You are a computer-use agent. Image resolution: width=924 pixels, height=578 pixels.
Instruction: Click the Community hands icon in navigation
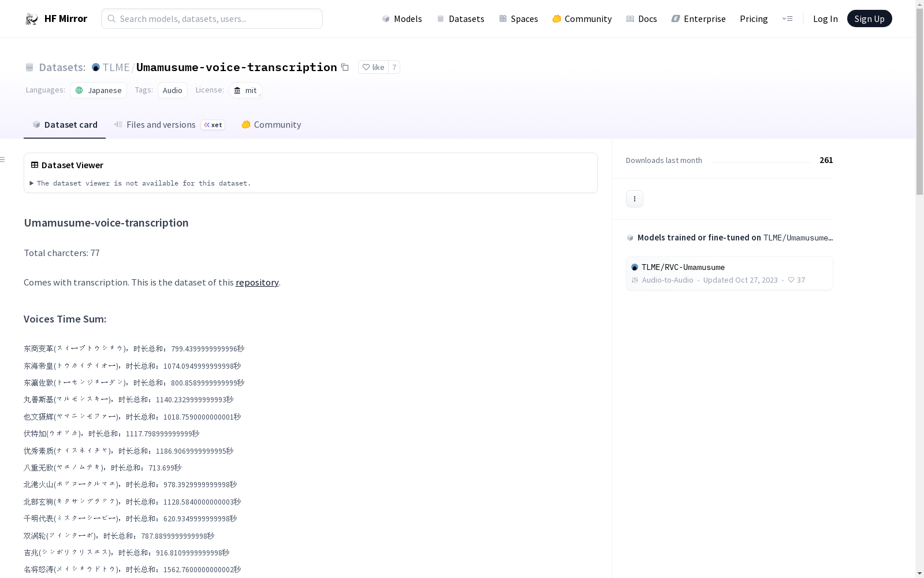click(x=557, y=19)
